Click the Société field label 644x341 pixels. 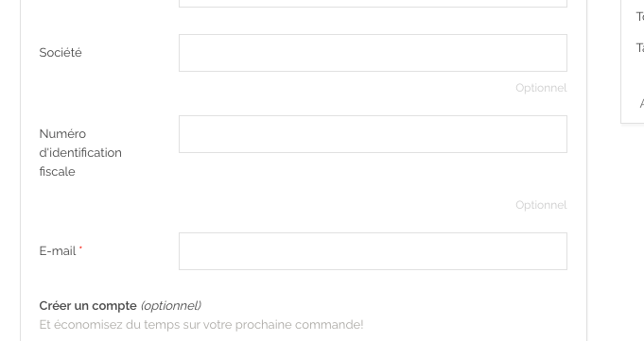tap(61, 53)
